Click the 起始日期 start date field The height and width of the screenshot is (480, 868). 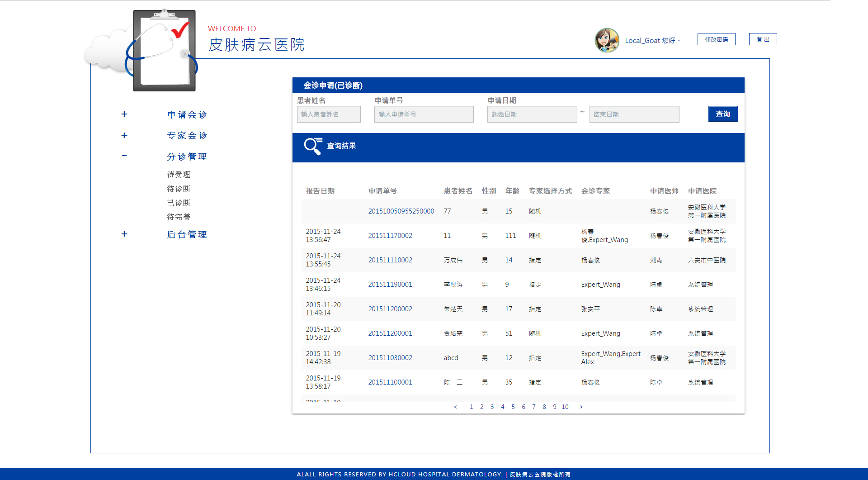532,114
